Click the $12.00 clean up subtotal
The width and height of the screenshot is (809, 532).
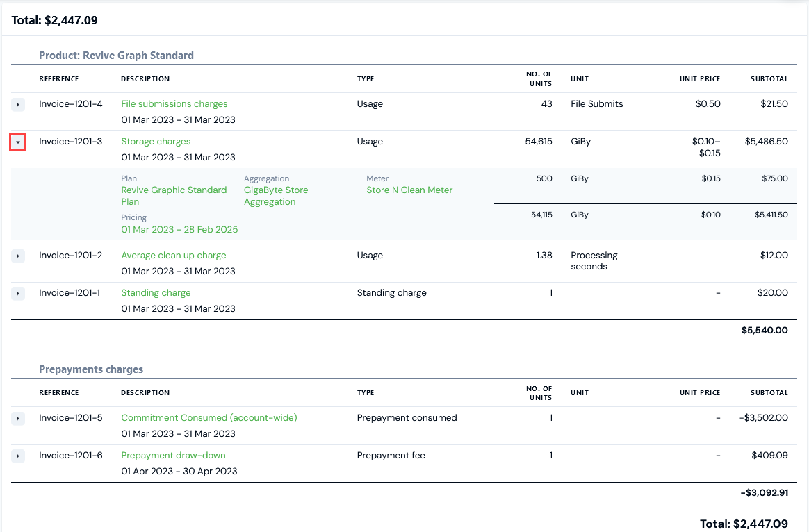point(774,255)
